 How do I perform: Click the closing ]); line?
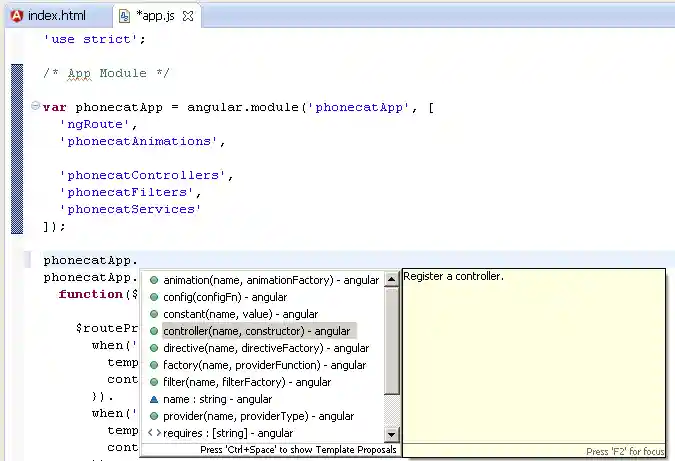pos(54,226)
